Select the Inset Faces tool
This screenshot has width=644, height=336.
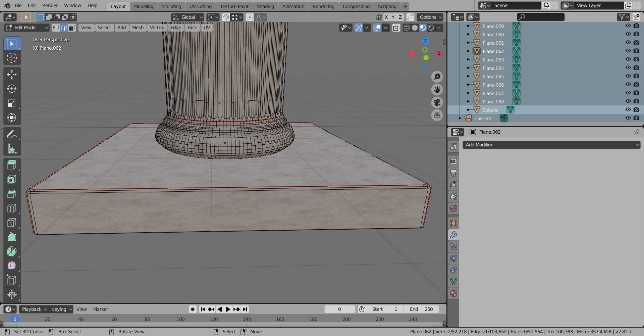12,179
